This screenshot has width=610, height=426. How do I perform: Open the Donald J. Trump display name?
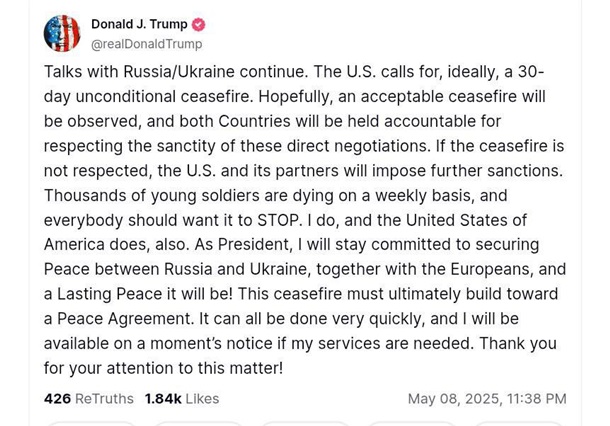(x=139, y=24)
